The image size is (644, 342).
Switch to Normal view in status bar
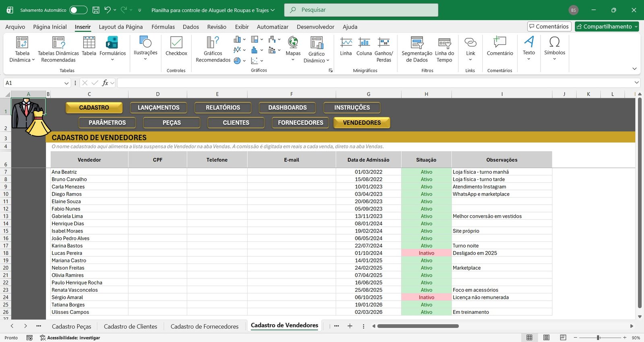pyautogui.click(x=529, y=338)
